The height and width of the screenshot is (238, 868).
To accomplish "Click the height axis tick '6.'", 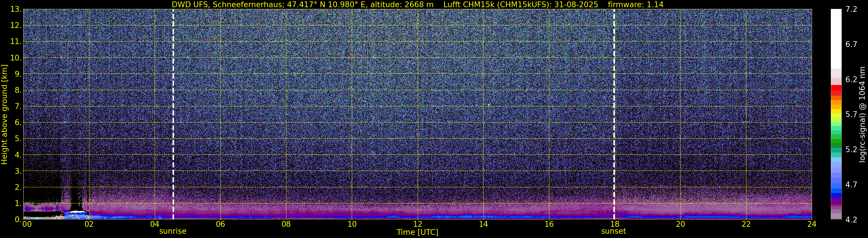I will click(x=18, y=123).
